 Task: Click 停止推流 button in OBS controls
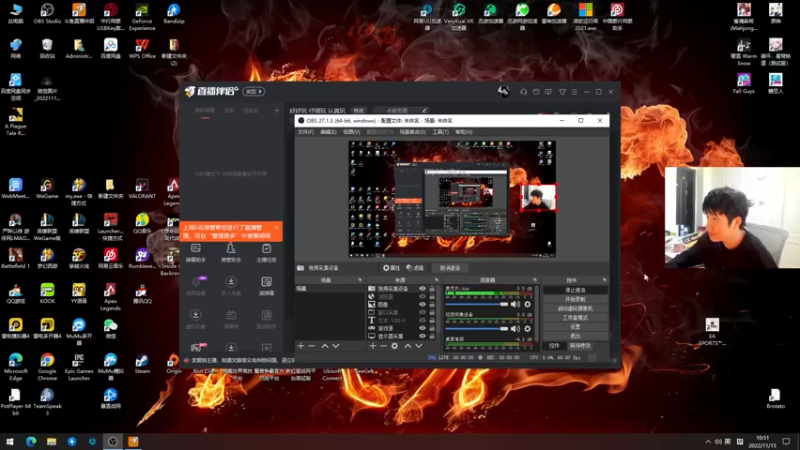(576, 290)
